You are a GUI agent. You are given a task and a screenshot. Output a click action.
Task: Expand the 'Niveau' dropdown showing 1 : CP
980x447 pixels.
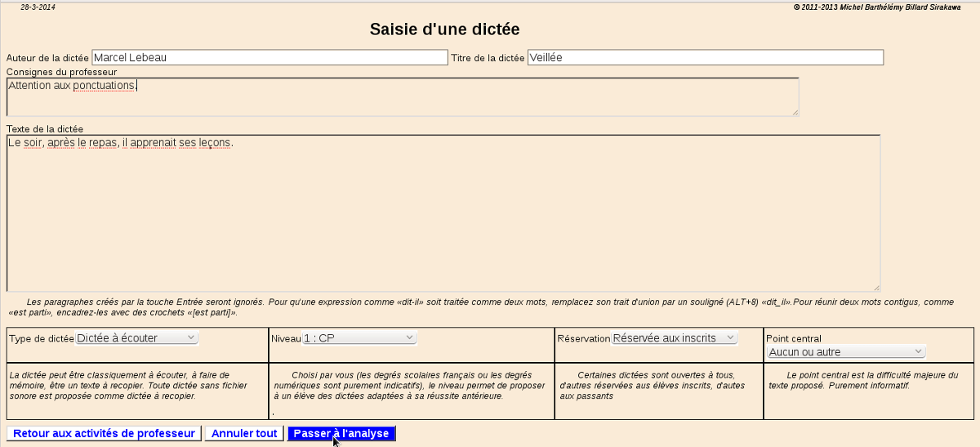point(359,337)
